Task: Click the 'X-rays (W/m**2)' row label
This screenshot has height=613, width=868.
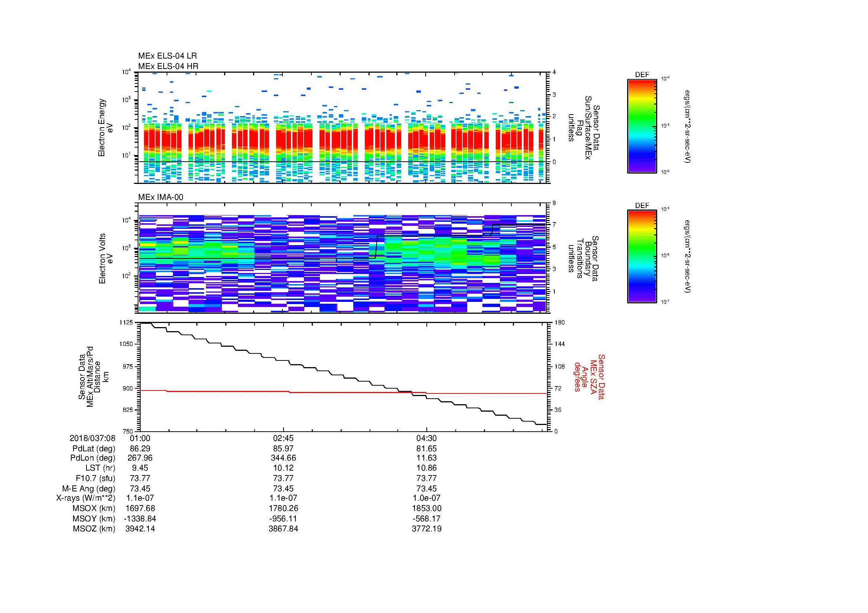Action: pos(85,498)
